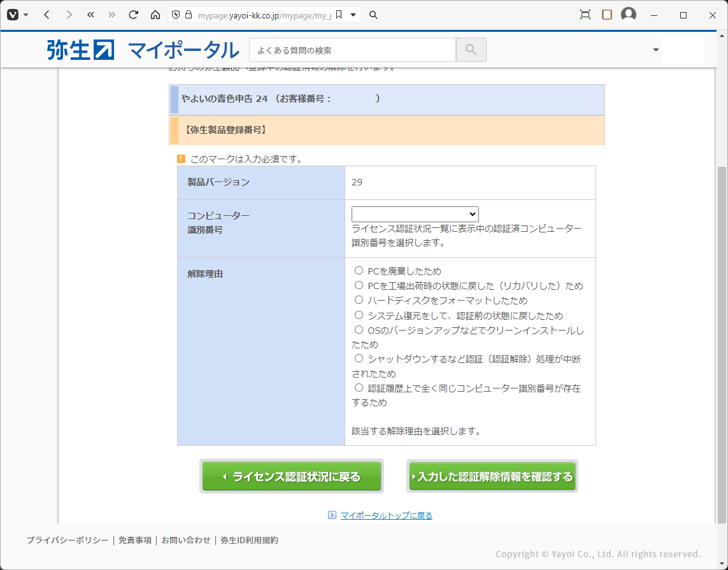The image size is (728, 570).
Task: Click the 解除理由 row label
Action: (x=205, y=274)
